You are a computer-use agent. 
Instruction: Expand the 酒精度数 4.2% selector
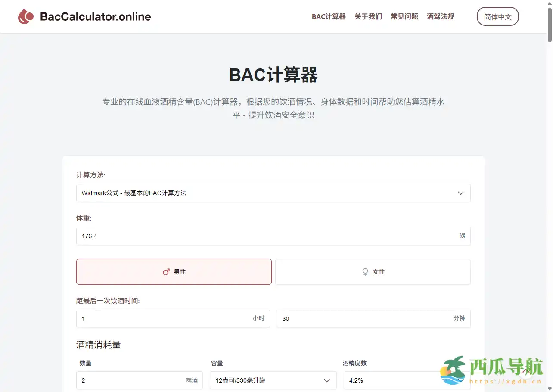[407, 380]
